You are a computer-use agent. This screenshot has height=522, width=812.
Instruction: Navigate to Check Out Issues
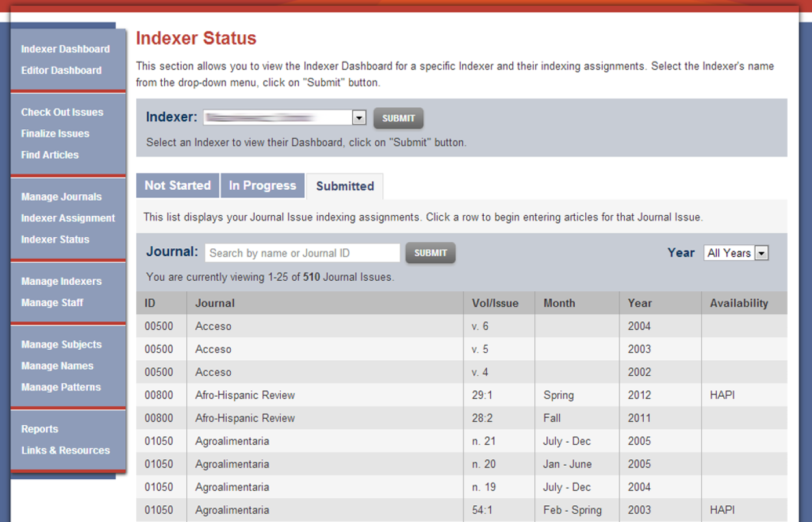click(62, 113)
